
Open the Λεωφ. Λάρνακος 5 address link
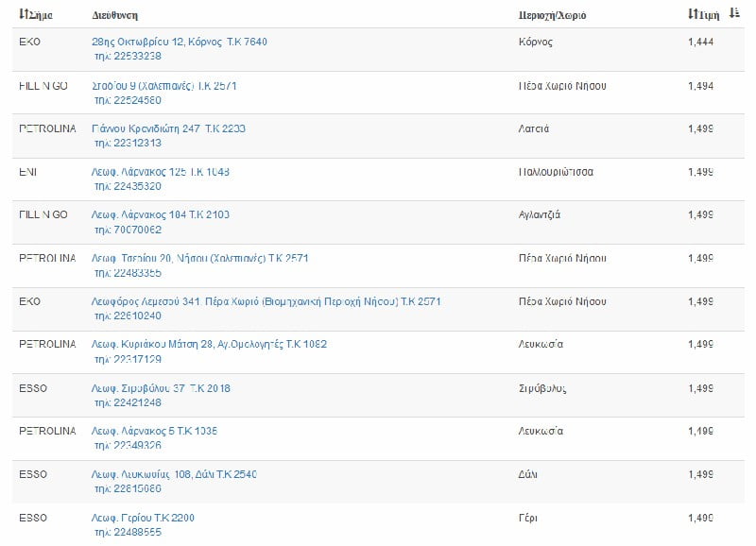155,431
